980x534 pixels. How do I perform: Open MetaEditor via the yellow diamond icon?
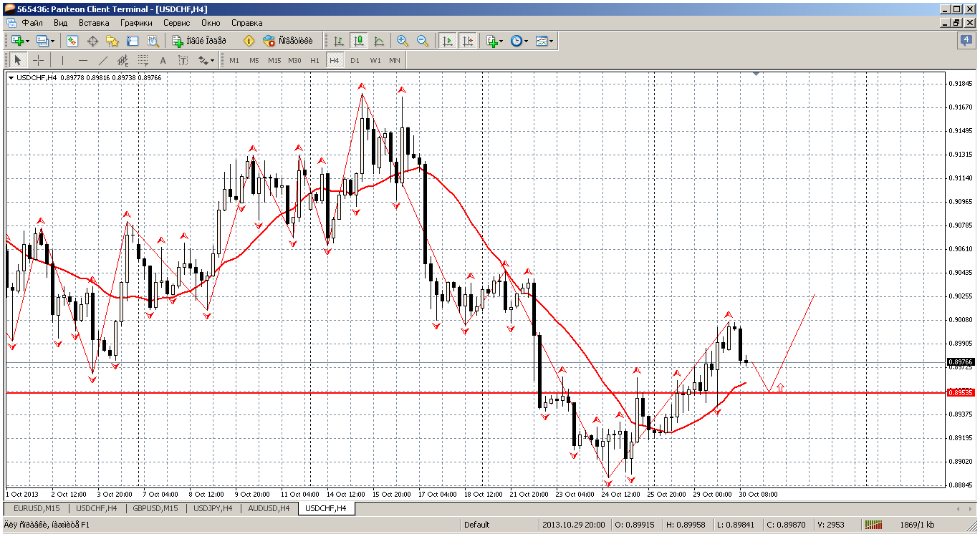(x=249, y=41)
